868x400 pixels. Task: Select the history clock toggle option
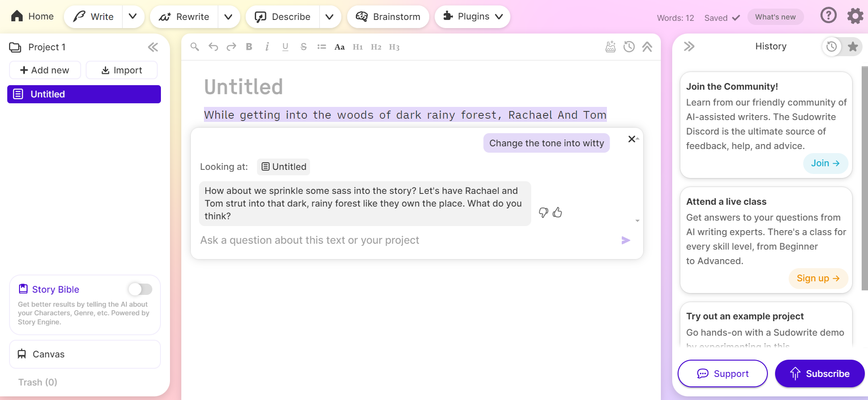(x=832, y=46)
